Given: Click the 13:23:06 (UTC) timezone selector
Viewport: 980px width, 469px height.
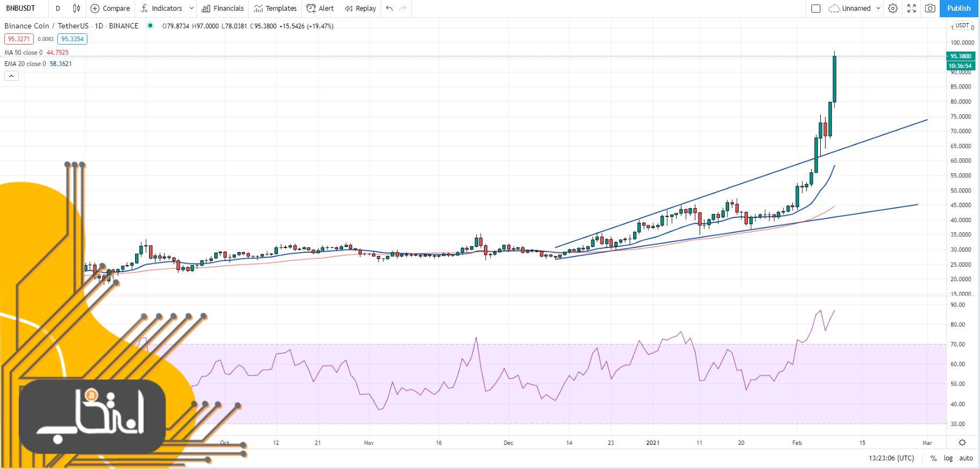Looking at the screenshot, I should 892,458.
